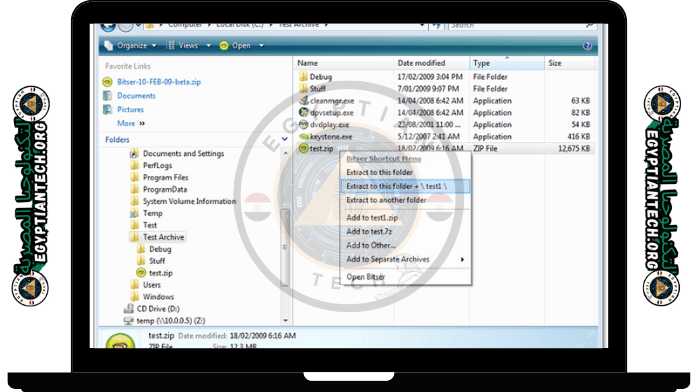Click the Pictures favorite link icon

[107, 109]
